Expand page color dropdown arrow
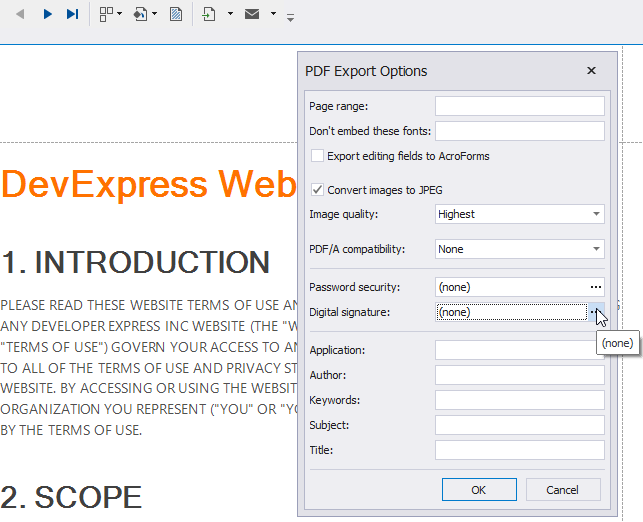This screenshot has width=643, height=522. pos(154,14)
